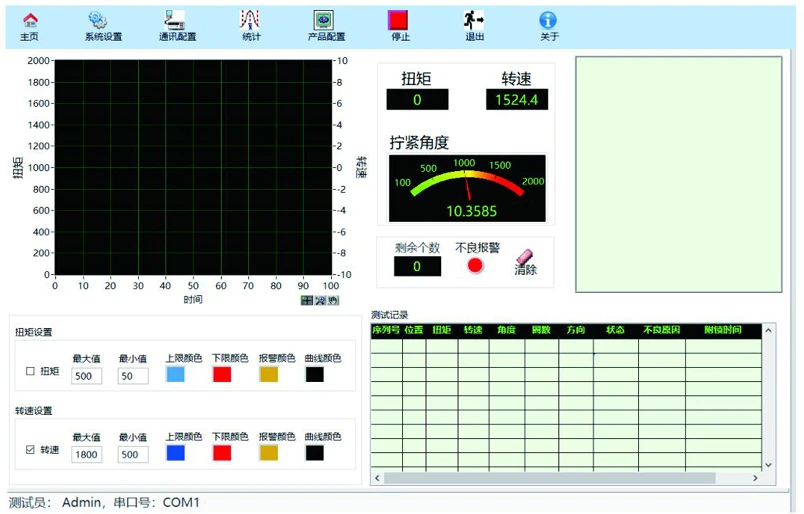Click gauge reading 10.3585

pos(472,211)
